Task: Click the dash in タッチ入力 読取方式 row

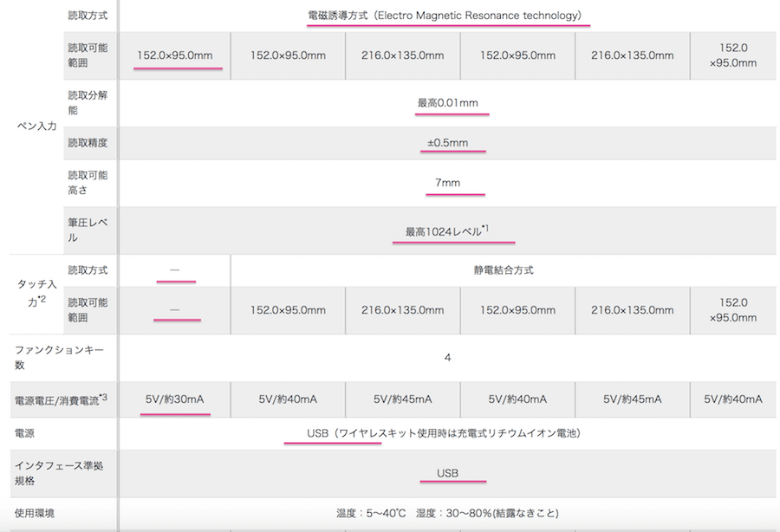Action: [x=174, y=270]
